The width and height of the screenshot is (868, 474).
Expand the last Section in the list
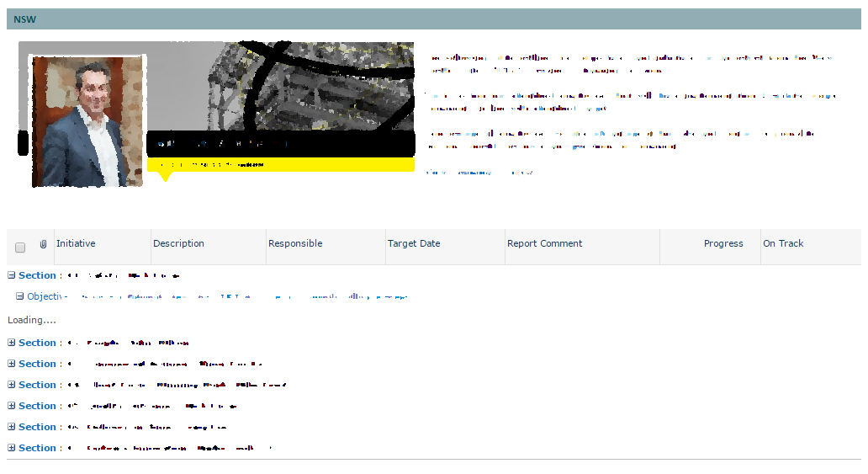tap(11, 448)
